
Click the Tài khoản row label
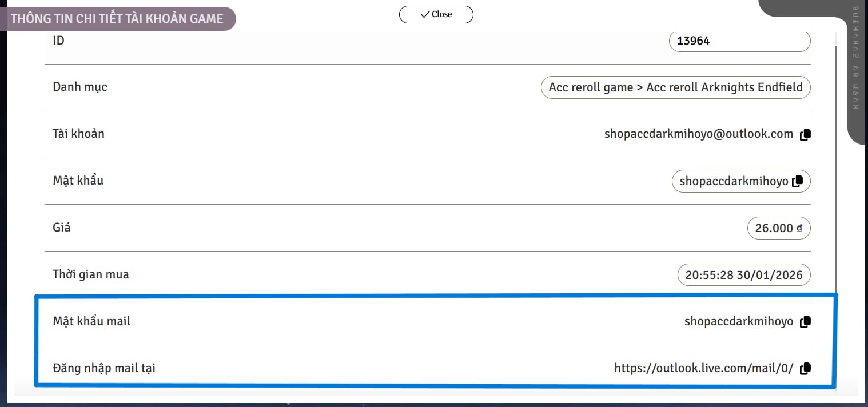click(78, 134)
